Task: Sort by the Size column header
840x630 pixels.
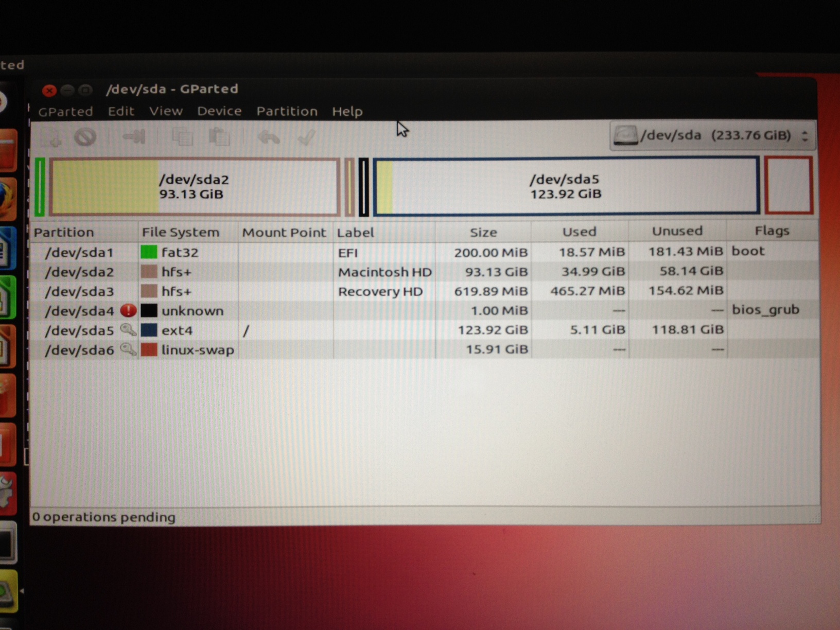Action: 483,232
